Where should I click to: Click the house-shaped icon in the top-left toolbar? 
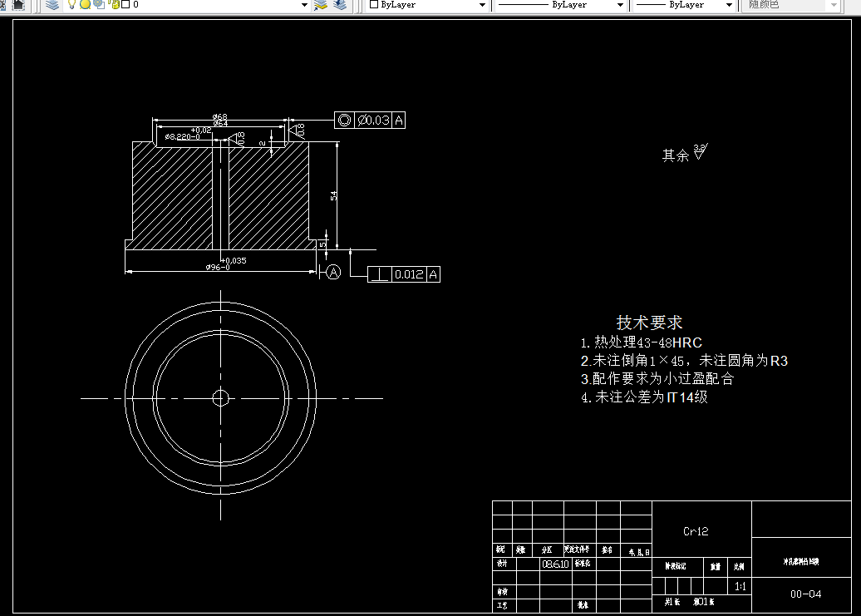click(x=18, y=5)
